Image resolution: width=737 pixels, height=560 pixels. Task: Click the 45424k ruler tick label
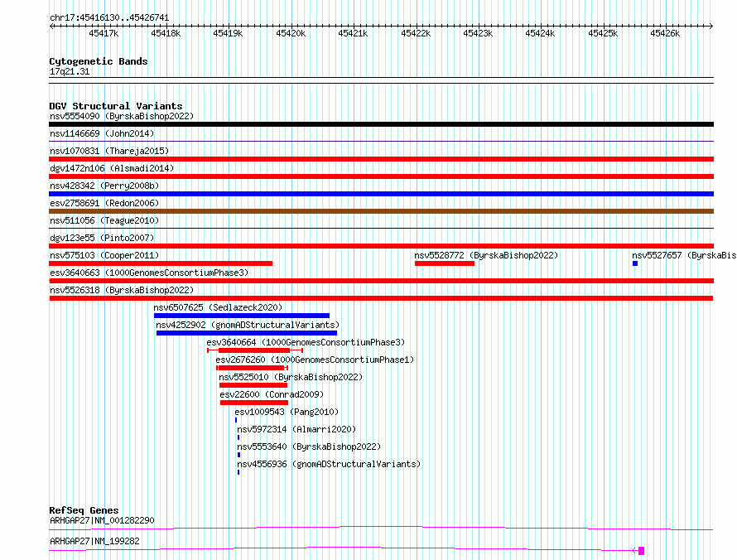coord(540,33)
